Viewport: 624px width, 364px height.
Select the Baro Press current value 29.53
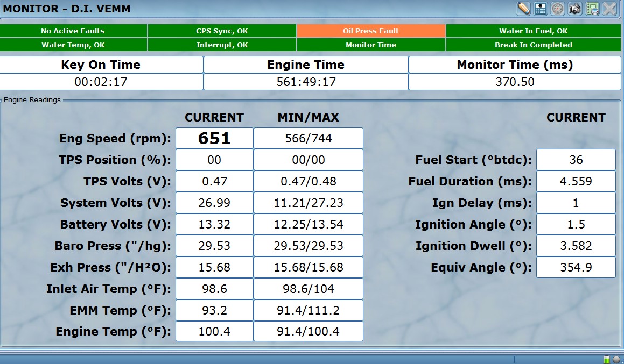[x=214, y=246]
